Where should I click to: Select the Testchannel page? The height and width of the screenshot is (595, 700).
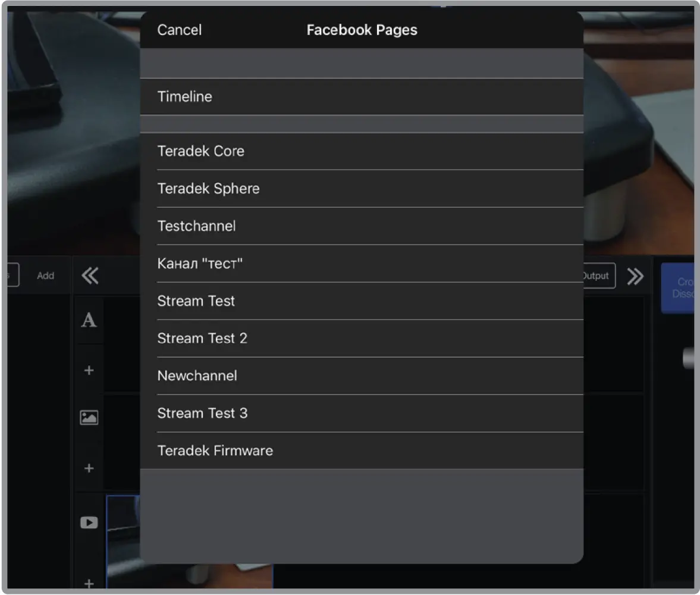coord(362,226)
